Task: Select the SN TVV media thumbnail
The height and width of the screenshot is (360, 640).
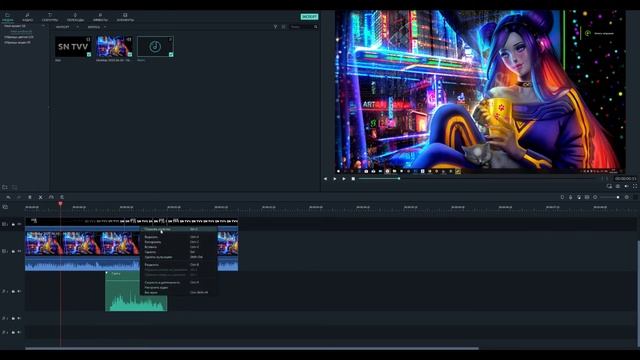Action: [73, 46]
